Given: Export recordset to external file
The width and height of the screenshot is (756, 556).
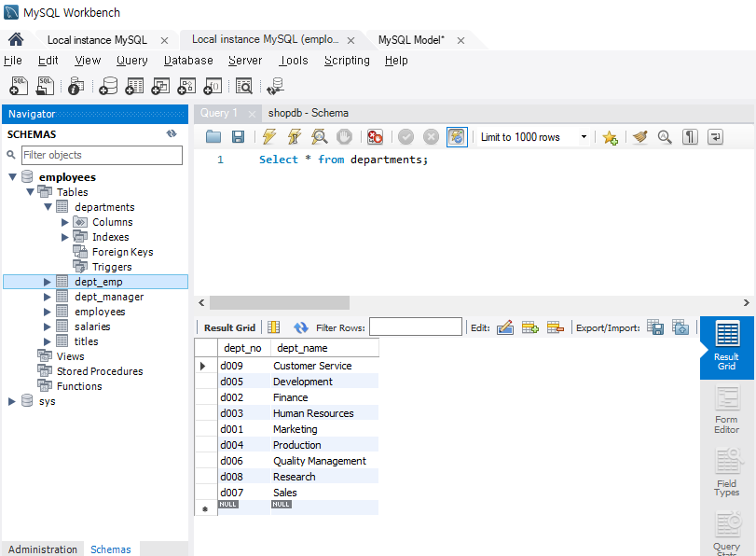Looking at the screenshot, I should [x=655, y=327].
